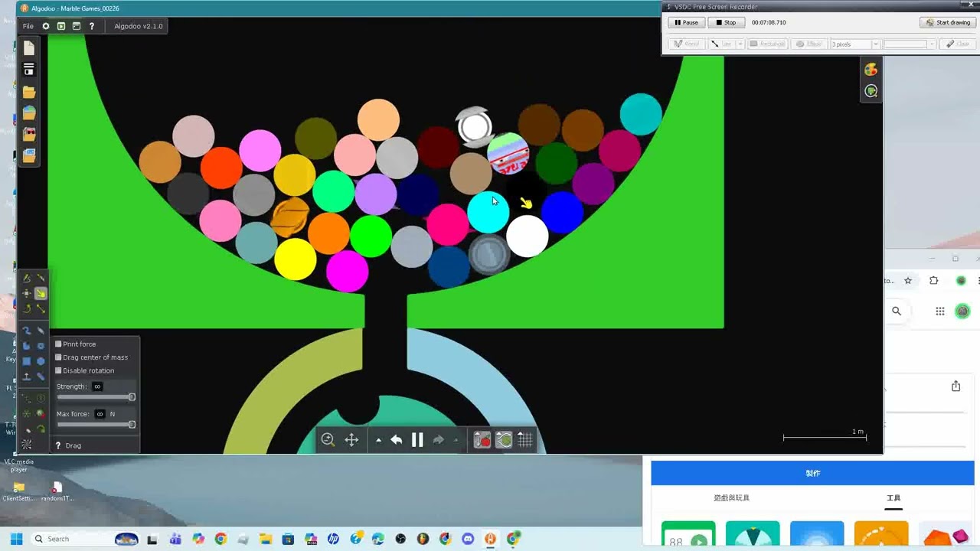Image resolution: width=980 pixels, height=551 pixels.
Task: Click the Strength value field
Action: click(97, 386)
